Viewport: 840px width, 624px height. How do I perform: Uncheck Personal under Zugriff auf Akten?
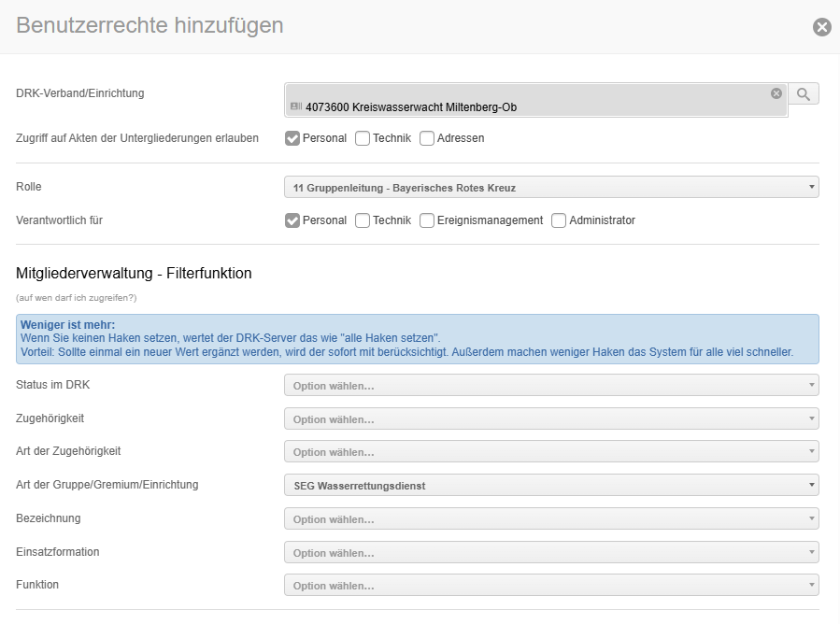pos(292,138)
